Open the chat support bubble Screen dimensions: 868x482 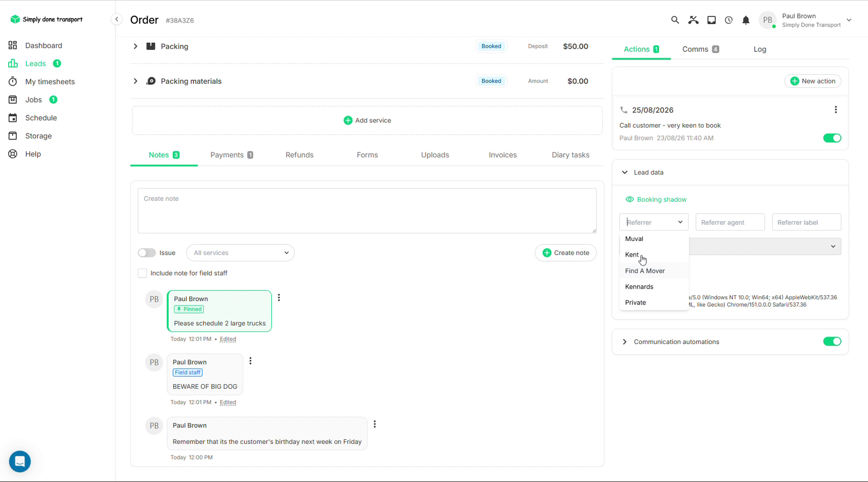[20, 461]
